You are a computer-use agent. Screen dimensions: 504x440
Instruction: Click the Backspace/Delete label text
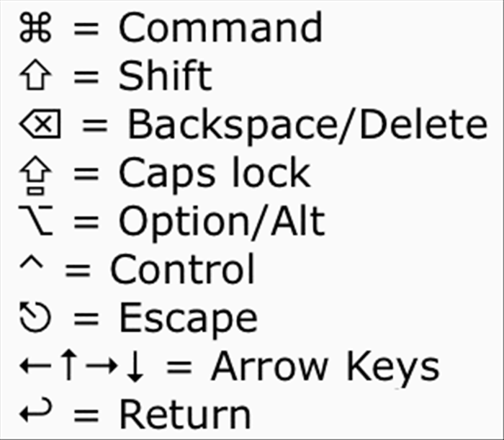(x=308, y=125)
